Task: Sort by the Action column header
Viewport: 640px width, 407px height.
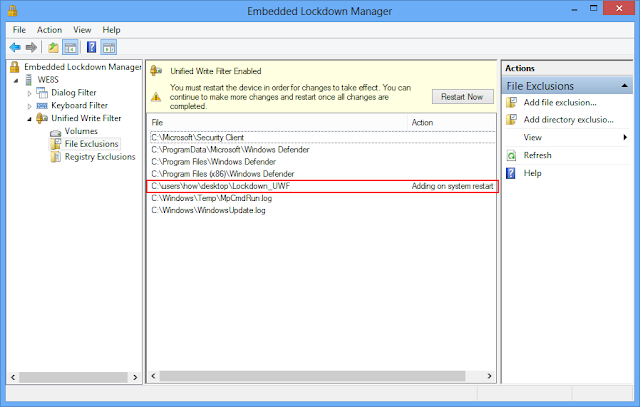Action: click(x=451, y=122)
